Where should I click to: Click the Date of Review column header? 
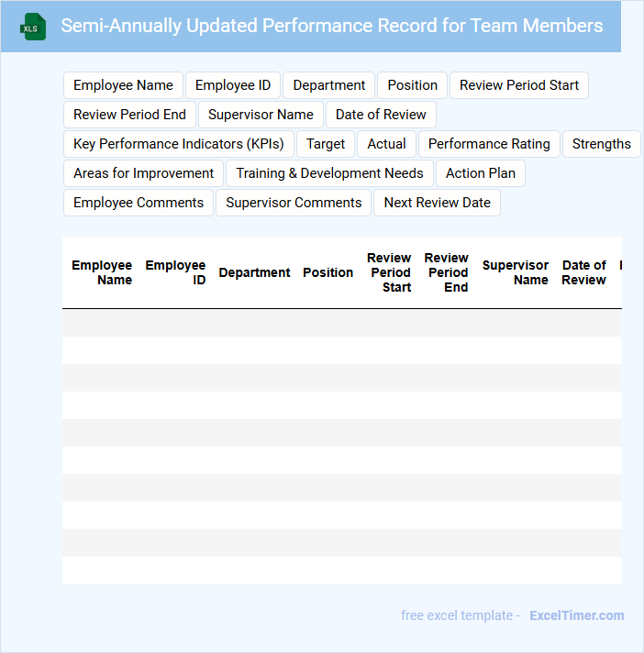[x=584, y=272]
